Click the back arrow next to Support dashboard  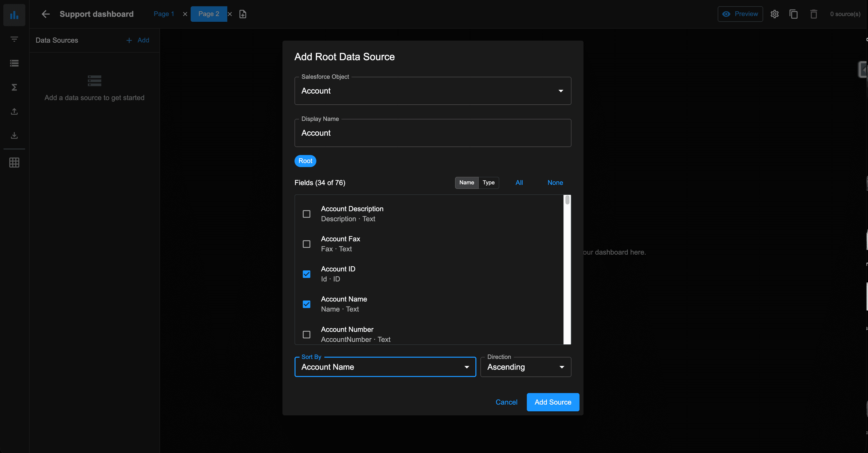(45, 14)
